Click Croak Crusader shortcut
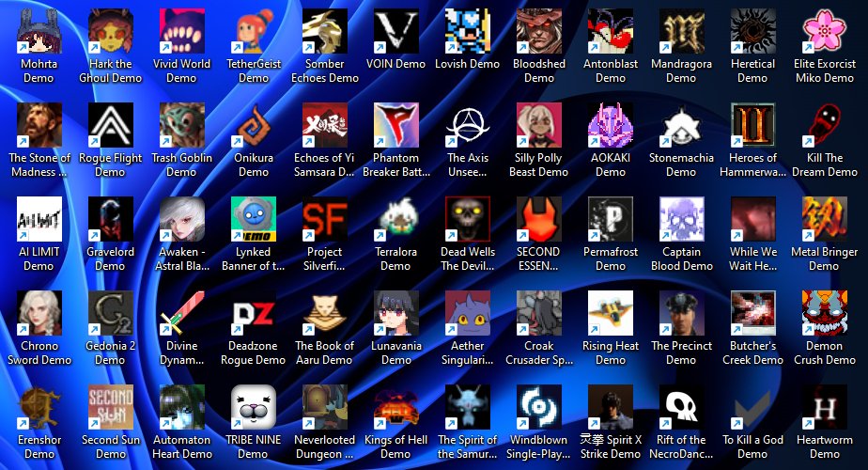Image resolution: width=868 pixels, height=470 pixels. (539, 313)
